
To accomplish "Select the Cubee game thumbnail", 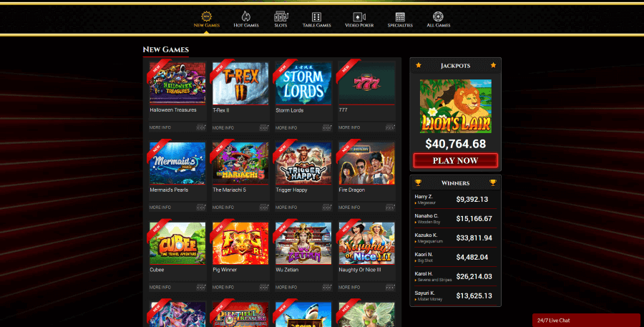I will [x=177, y=243].
